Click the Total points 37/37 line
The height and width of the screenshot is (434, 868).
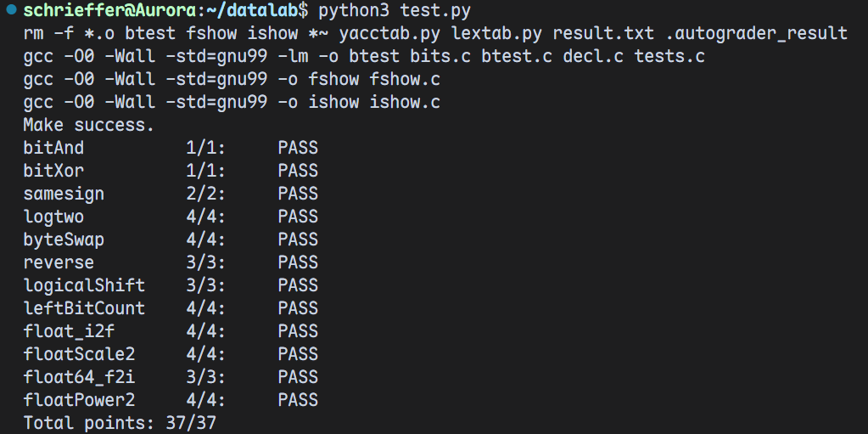(120, 423)
